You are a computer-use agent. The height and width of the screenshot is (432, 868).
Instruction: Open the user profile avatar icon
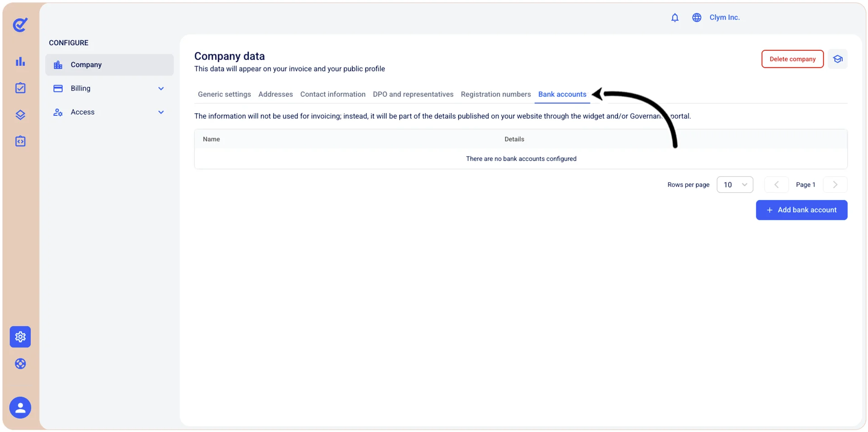coord(20,408)
